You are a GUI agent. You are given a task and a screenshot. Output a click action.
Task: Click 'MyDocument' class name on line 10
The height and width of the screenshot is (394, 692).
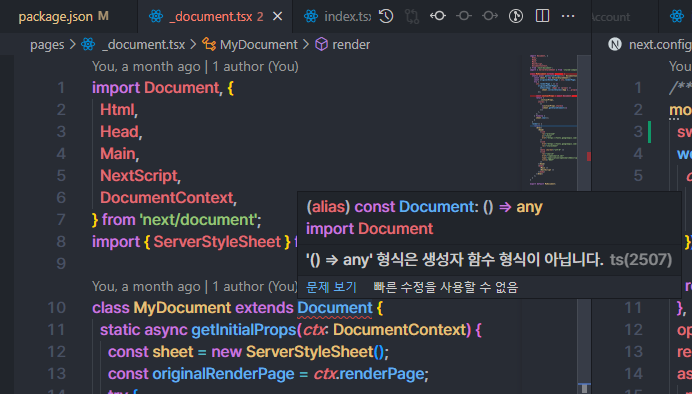click(x=182, y=308)
